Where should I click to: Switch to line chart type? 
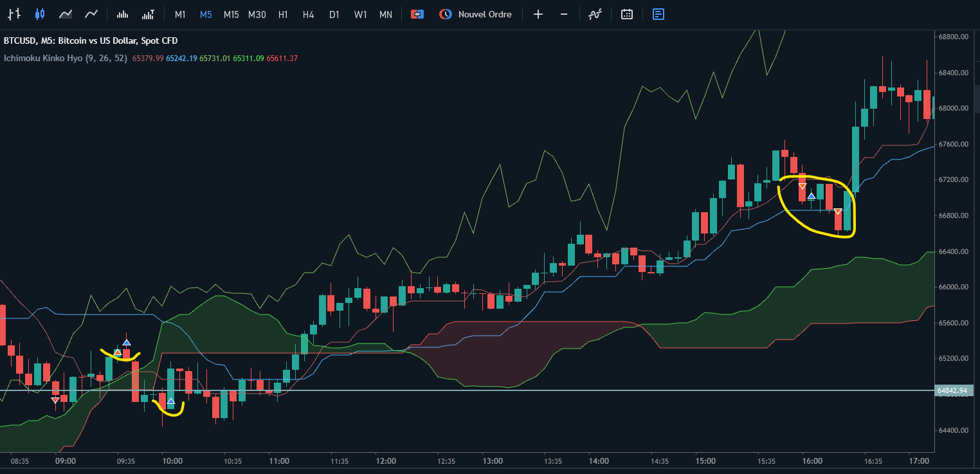point(91,14)
